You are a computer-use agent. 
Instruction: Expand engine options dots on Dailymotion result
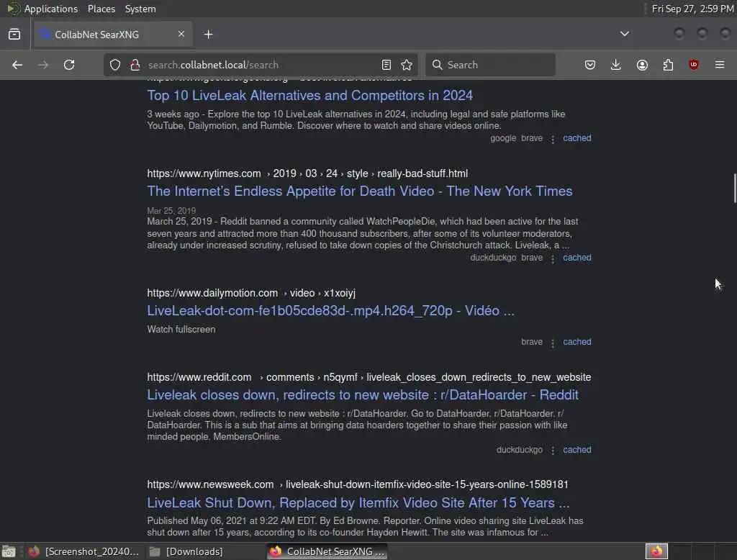[x=553, y=343]
